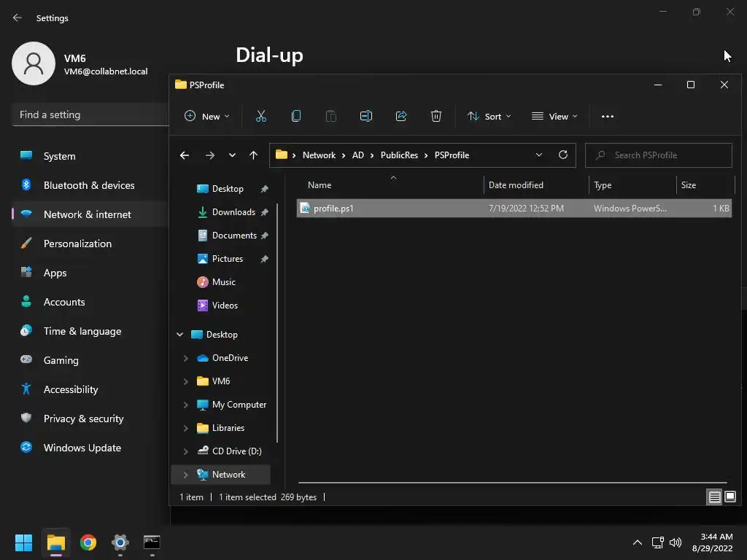Open the Recent locations dropdown arrow
Screen dimensions: 747x560
(232, 155)
